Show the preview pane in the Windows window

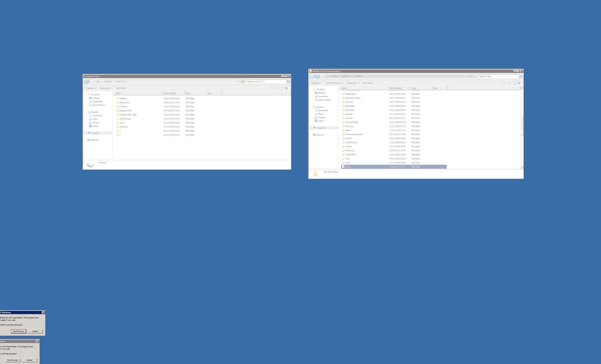click(514, 83)
